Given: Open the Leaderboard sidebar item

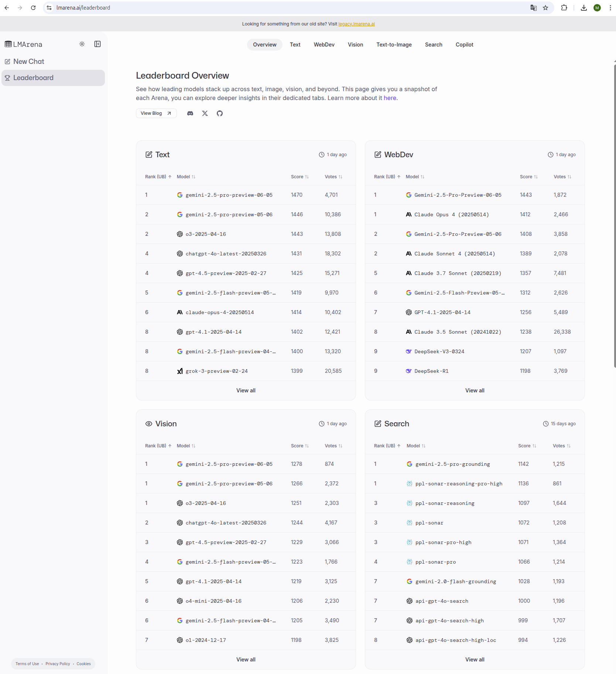Looking at the screenshot, I should point(53,78).
